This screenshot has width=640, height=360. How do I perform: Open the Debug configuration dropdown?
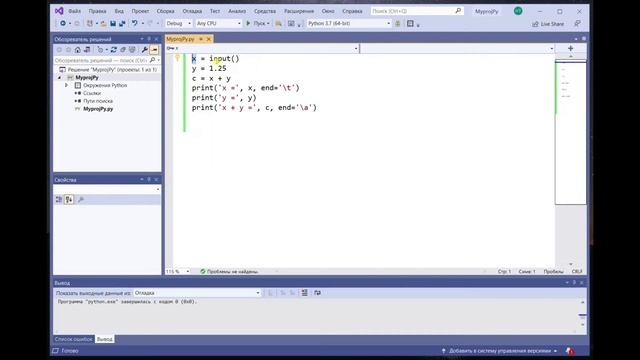tap(178, 24)
